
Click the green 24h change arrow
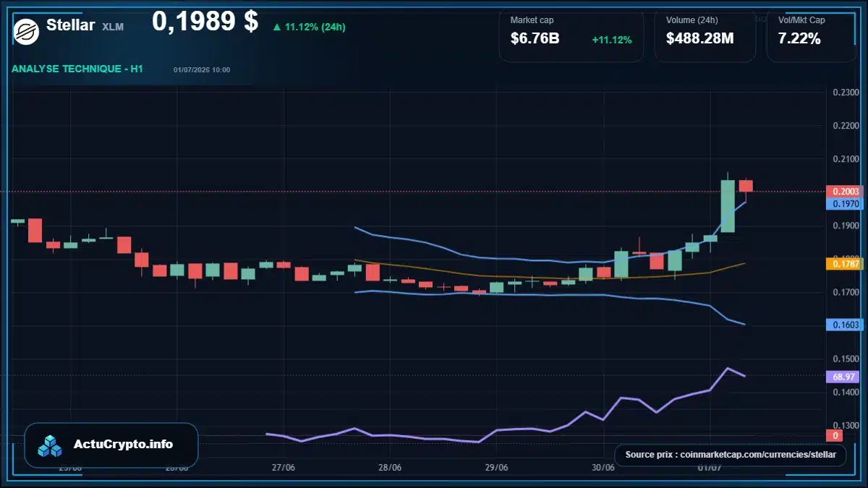tap(276, 27)
